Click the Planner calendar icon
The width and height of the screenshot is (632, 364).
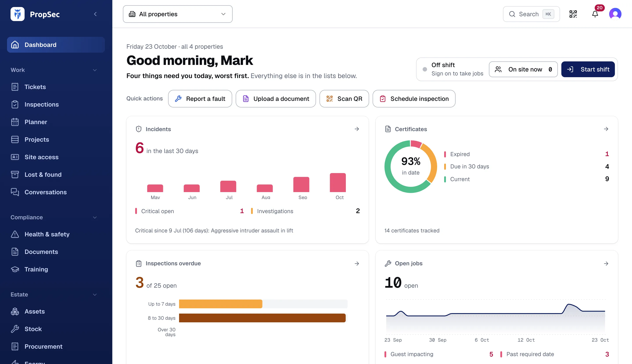click(x=15, y=122)
